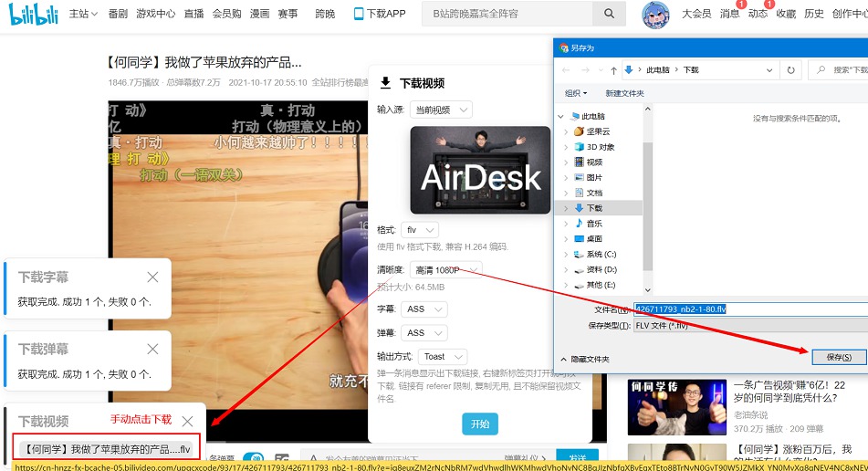The image size is (868, 471).
Task: Click the search magnifier button
Action: tap(609, 14)
